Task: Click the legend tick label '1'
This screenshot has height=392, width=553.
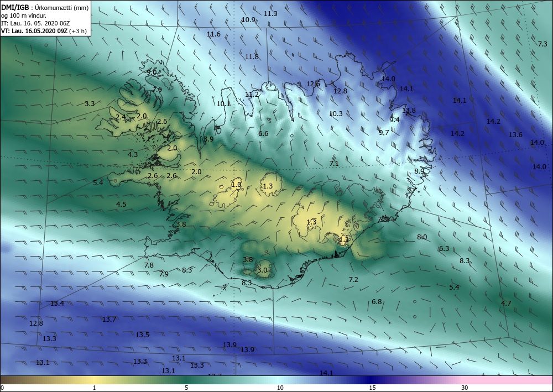Action: (94, 388)
